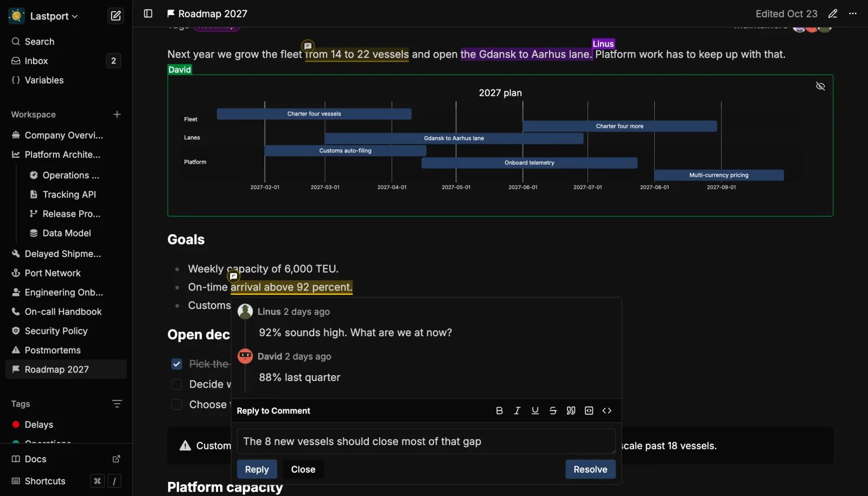The width and height of the screenshot is (868, 496).
Task: Insert code block in reply toolbar
Action: 589,410
